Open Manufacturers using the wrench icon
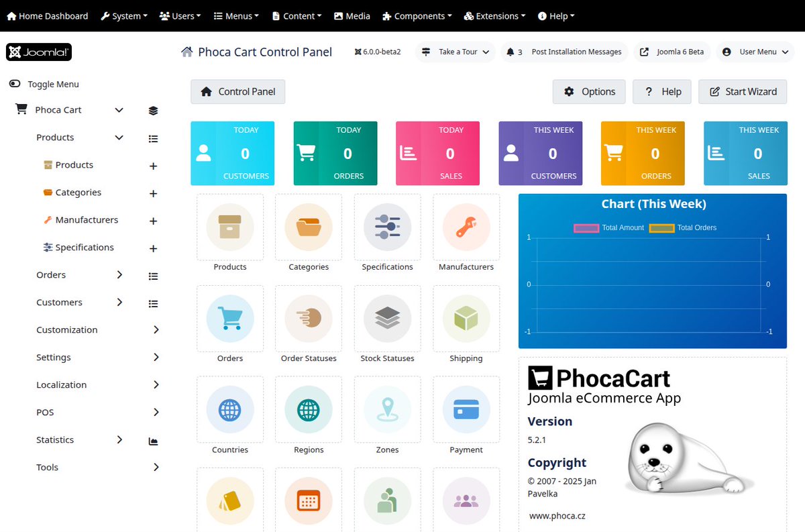Viewport: 805px width, 532px height. pos(466,227)
